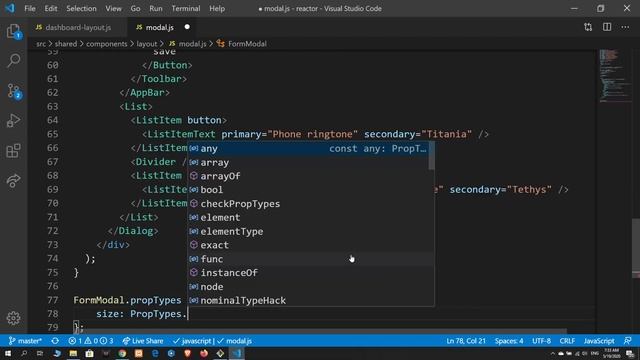Screen dimensions: 640x360
Task: Open the Run and Debug view
Action: point(13,121)
